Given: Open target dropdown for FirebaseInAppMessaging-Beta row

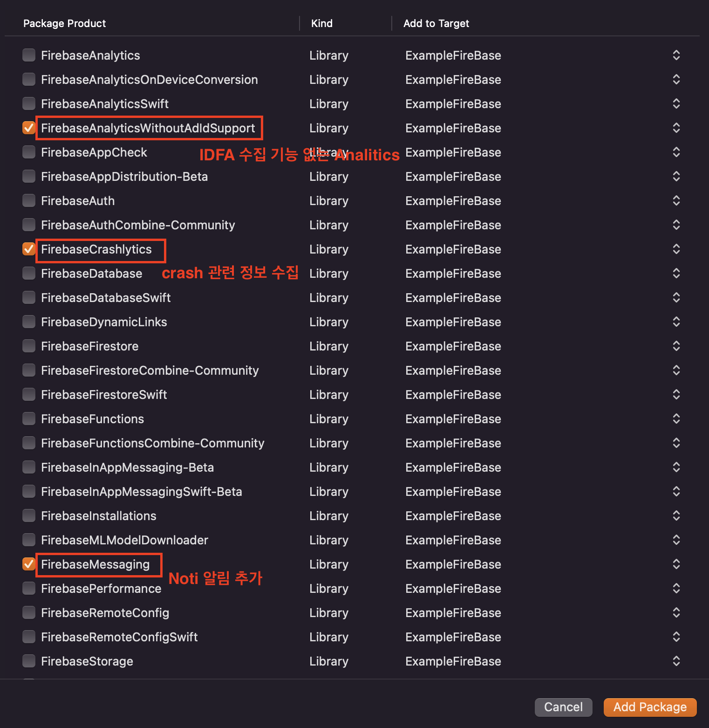Looking at the screenshot, I should [x=676, y=467].
